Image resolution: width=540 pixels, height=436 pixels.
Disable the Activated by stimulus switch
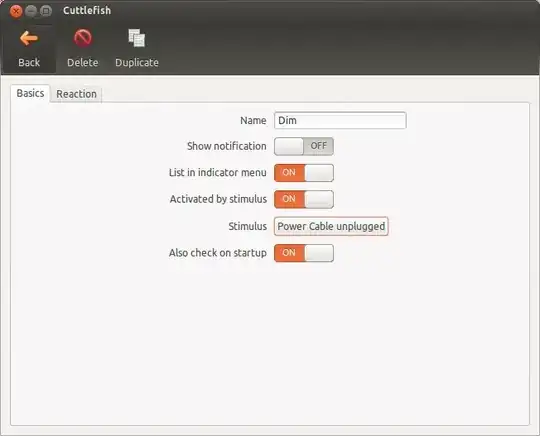[x=304, y=199]
